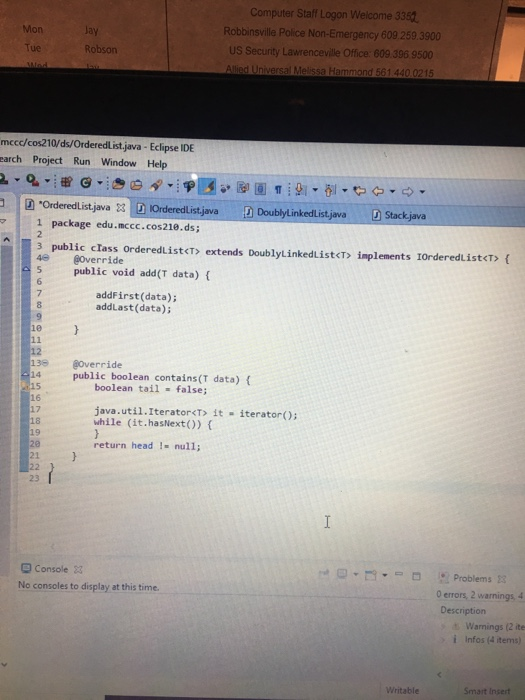Close the Console view
The height and width of the screenshot is (700, 525).
point(78,570)
